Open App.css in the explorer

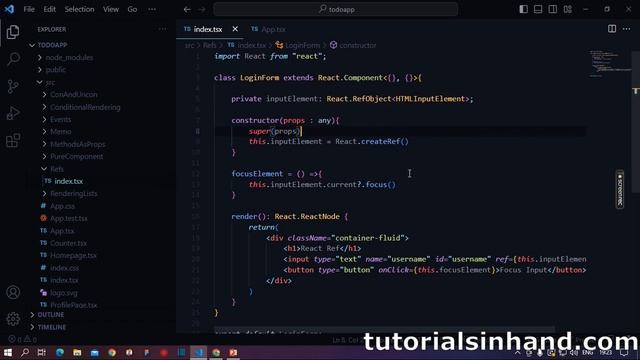click(62, 206)
